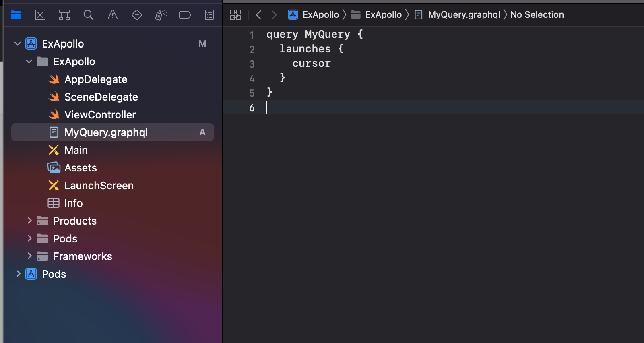Viewport: 644px width, 343px height.
Task: Open ExApollo project segment in jump bar
Action: [314, 15]
